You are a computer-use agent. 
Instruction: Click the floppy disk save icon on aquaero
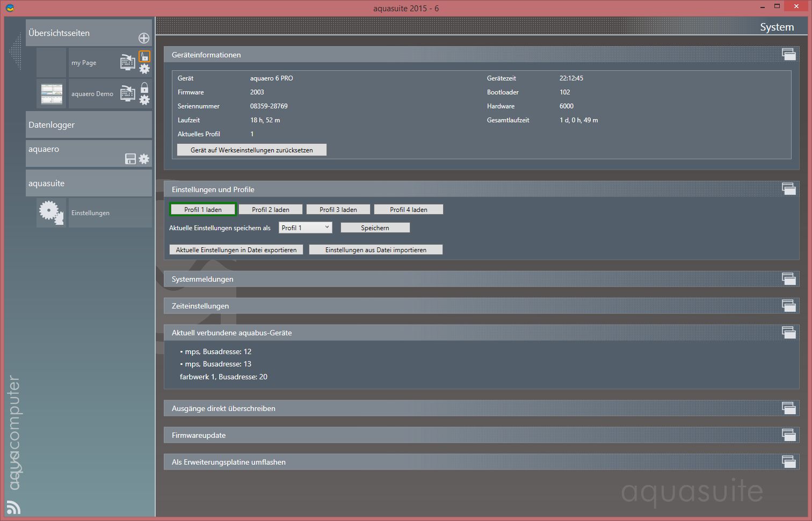tap(130, 159)
